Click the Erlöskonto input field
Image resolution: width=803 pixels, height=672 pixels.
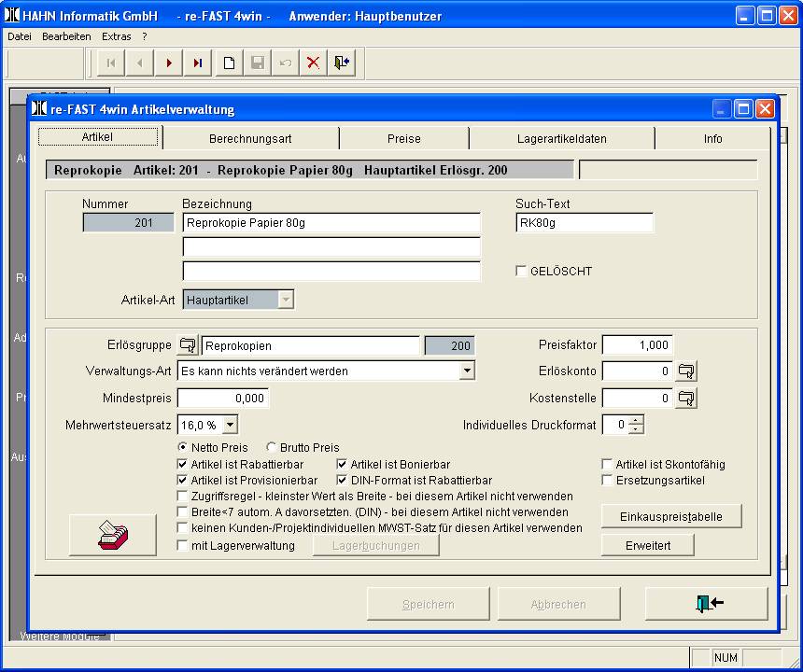pyautogui.click(x=637, y=371)
